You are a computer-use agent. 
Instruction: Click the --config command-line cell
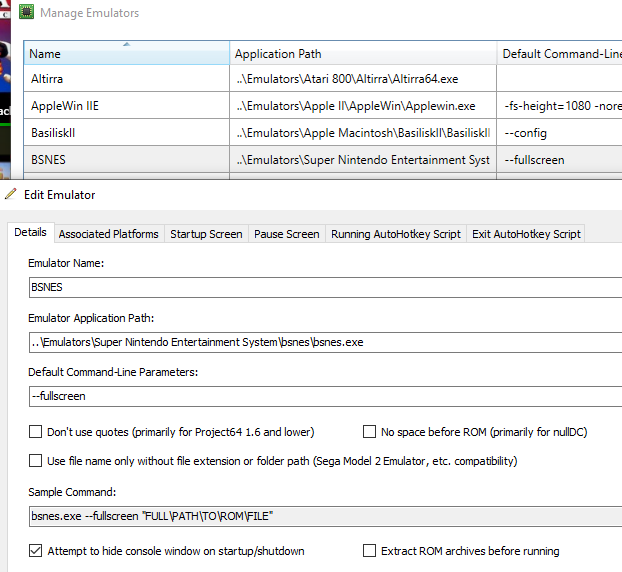559,132
